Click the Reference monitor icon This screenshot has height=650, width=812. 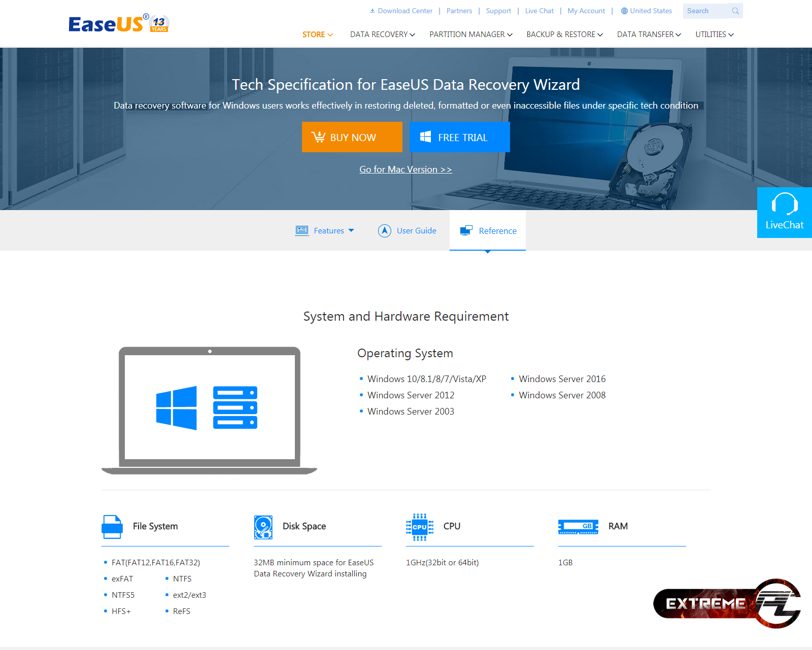point(466,231)
